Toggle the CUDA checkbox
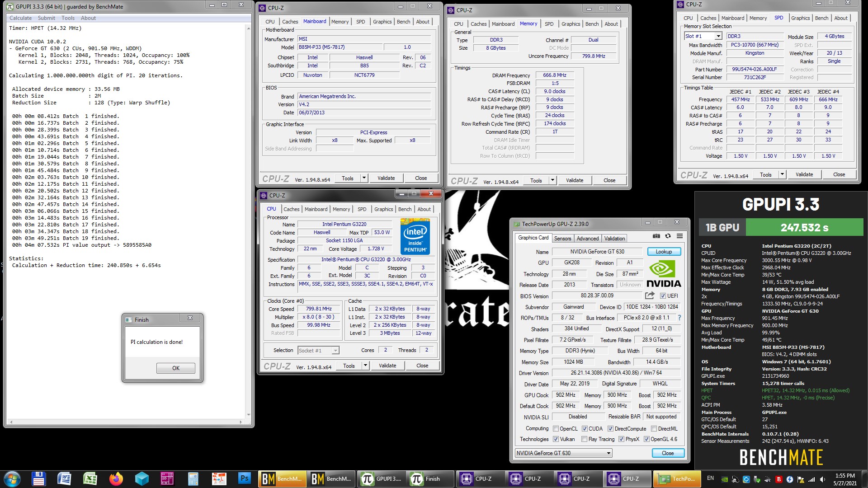868x488 pixels. [585, 429]
